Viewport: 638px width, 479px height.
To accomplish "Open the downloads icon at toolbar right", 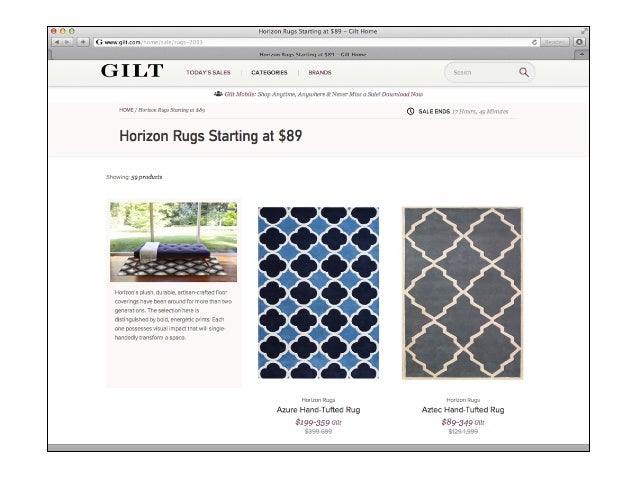I will (x=579, y=42).
